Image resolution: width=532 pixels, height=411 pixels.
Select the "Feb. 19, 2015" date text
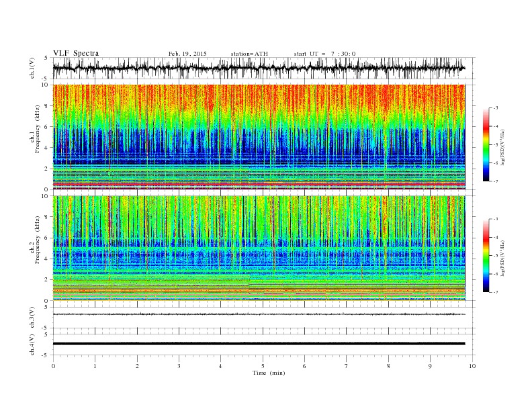187,54
